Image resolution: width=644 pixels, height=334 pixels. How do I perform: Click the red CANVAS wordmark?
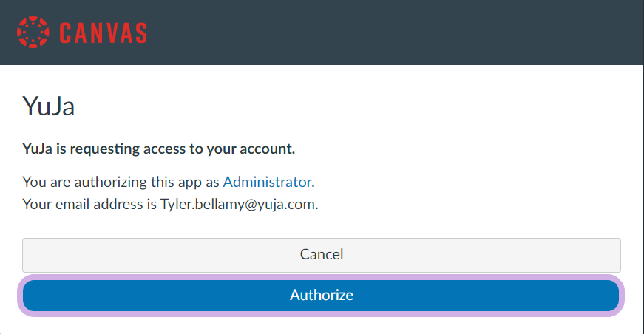coord(103,33)
